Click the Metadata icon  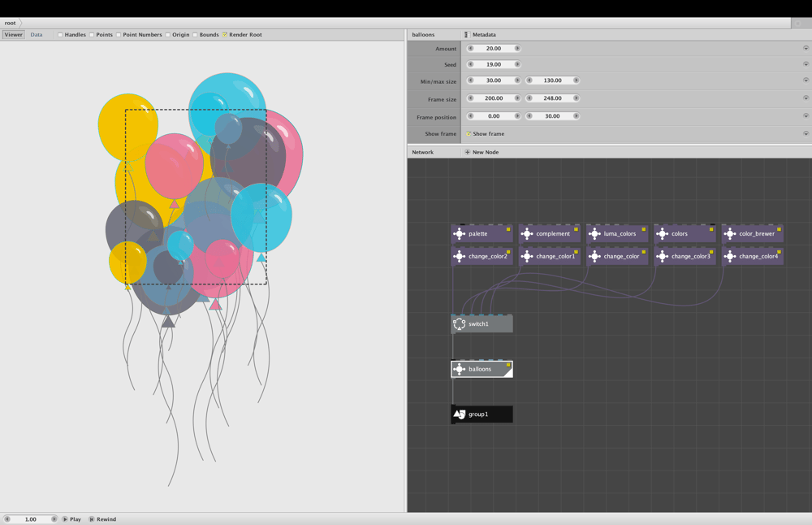coord(467,35)
